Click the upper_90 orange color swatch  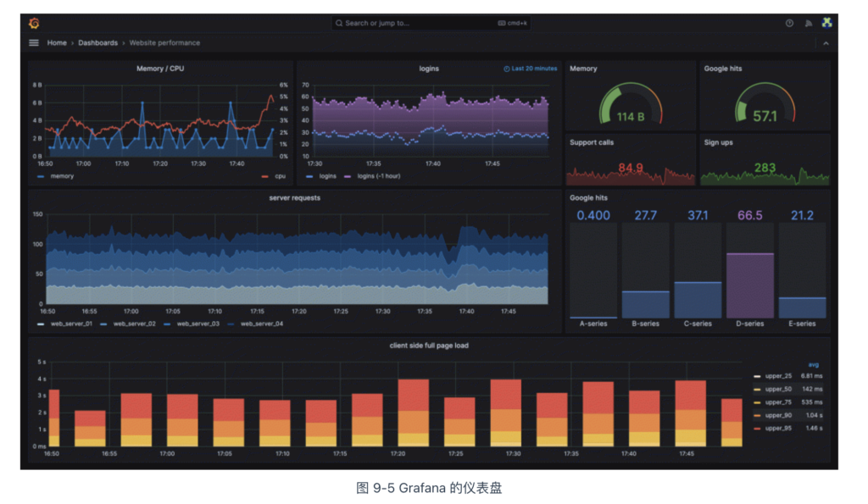pos(757,415)
